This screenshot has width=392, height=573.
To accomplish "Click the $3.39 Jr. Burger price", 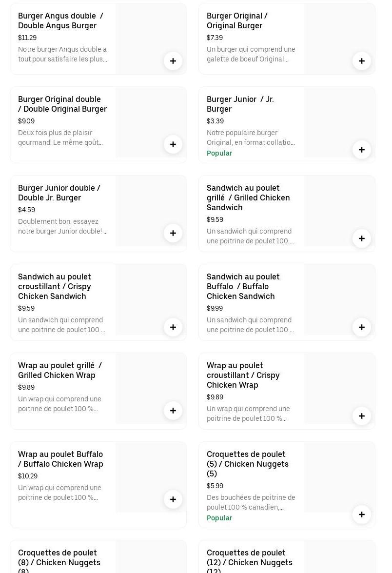I will tap(215, 121).
